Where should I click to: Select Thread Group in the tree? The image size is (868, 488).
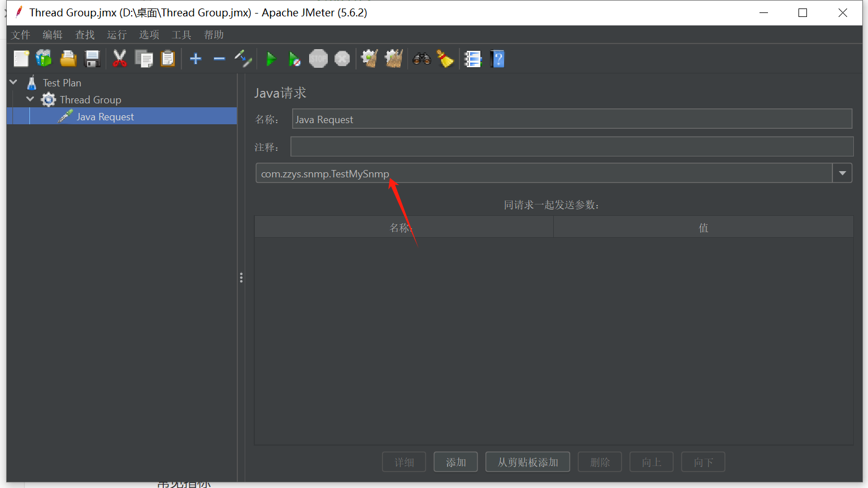click(90, 100)
